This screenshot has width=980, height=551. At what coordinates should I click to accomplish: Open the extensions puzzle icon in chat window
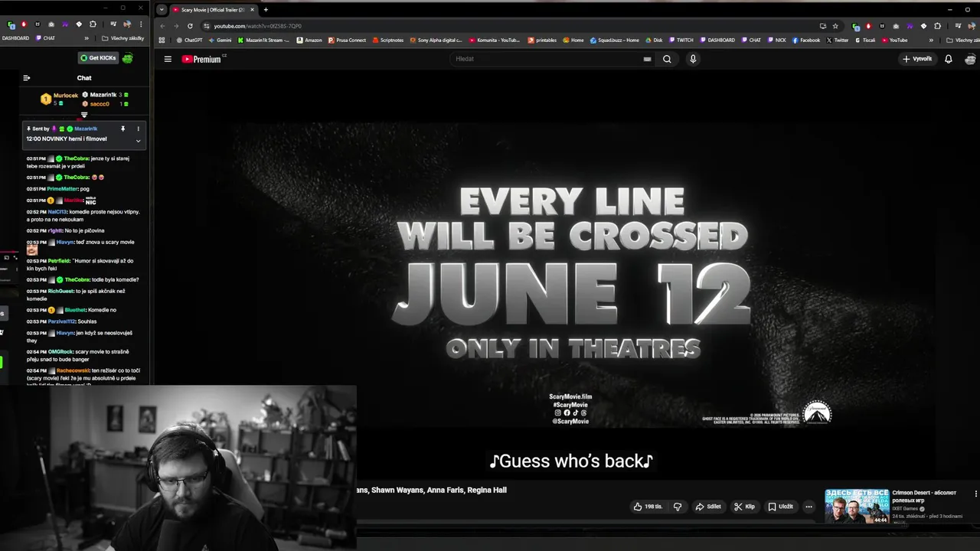point(93,24)
